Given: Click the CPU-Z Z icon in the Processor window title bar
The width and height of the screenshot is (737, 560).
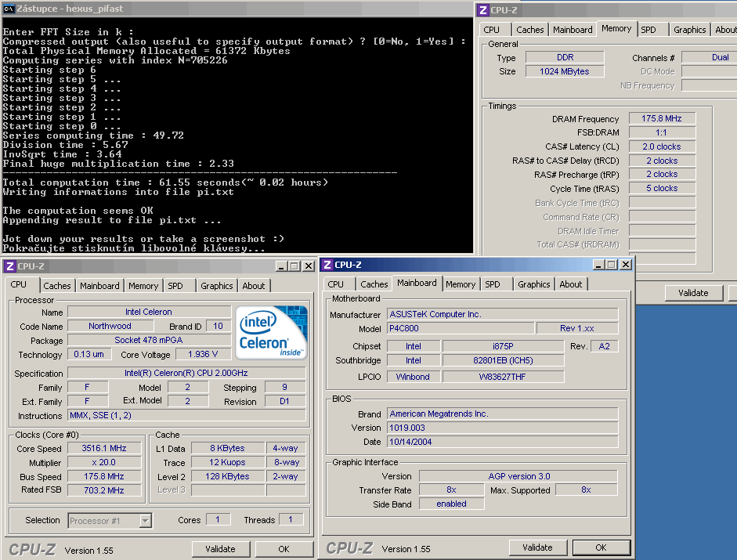Looking at the screenshot, I should click(x=10, y=266).
